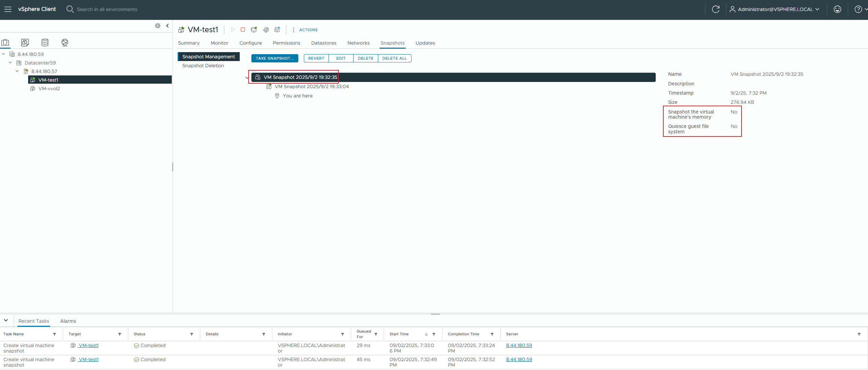Image resolution: width=868 pixels, height=370 pixels.
Task: Click the DELETE button
Action: [x=366, y=58]
